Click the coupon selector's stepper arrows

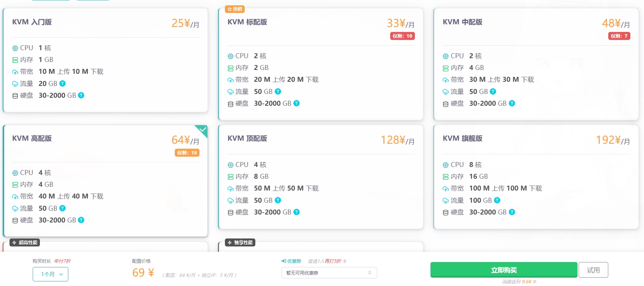369,272
